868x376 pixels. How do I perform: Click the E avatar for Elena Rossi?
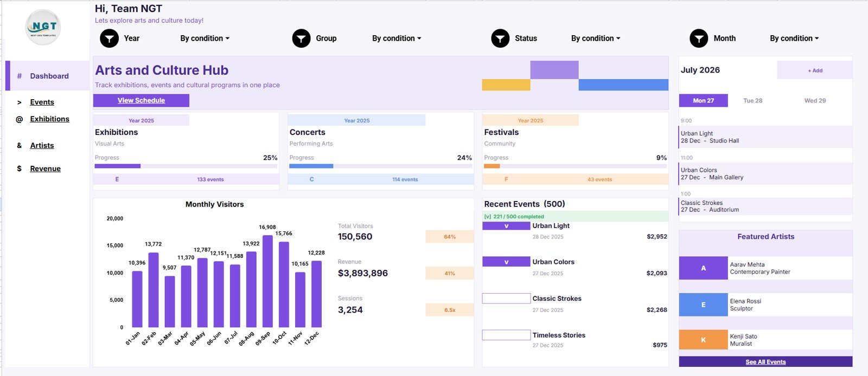coord(704,305)
